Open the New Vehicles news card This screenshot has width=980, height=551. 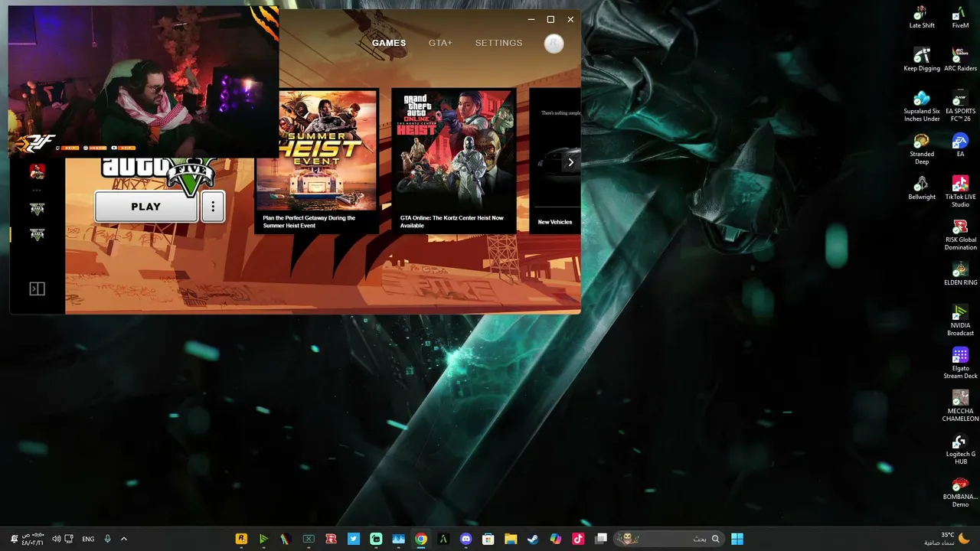(x=555, y=160)
